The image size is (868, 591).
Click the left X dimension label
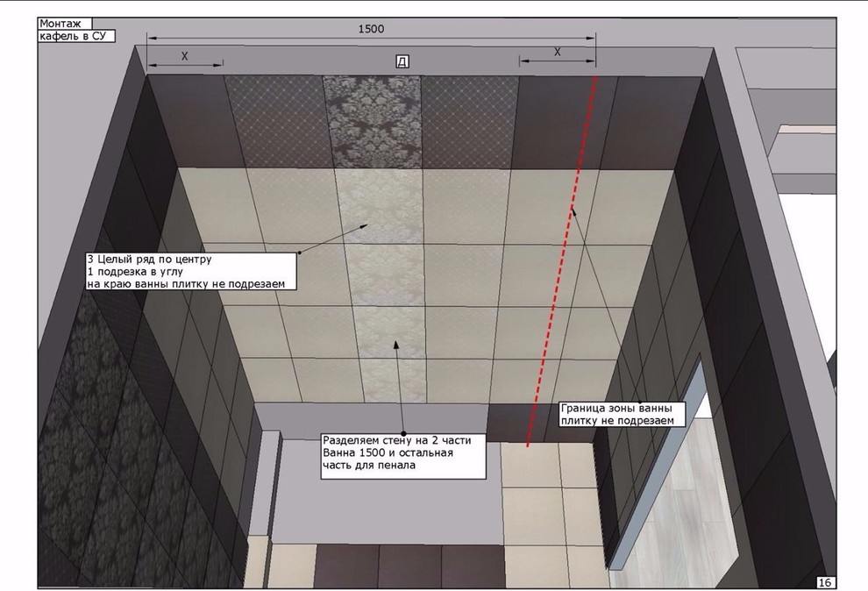(x=184, y=56)
